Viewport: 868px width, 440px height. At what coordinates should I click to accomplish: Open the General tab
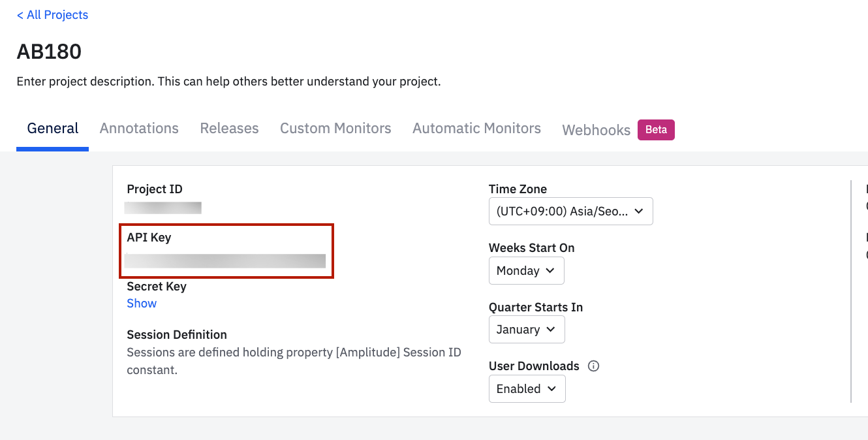click(x=53, y=129)
